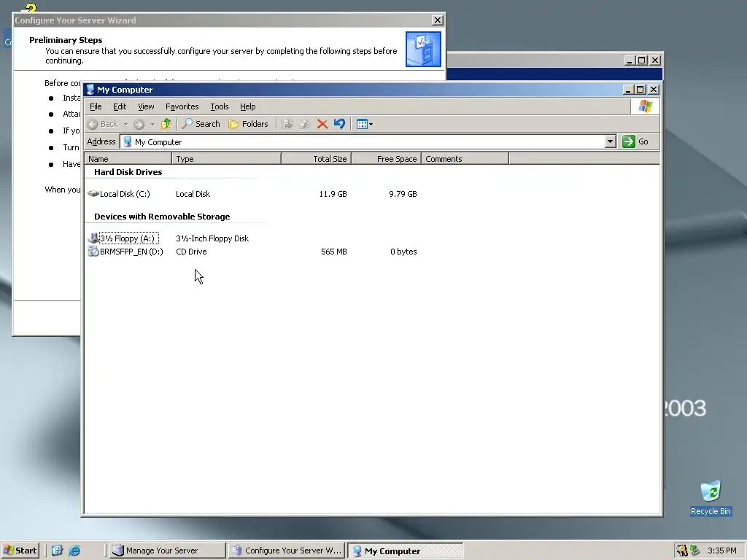
Task: Open the Search pane in My Computer
Action: point(201,124)
